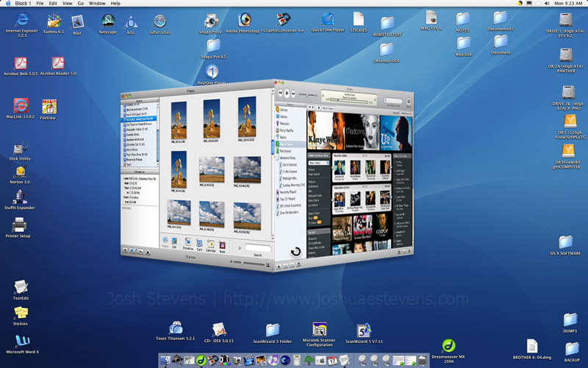
Task: Launch GraphicConverter 4.4 from the desktop
Action: tap(284, 20)
